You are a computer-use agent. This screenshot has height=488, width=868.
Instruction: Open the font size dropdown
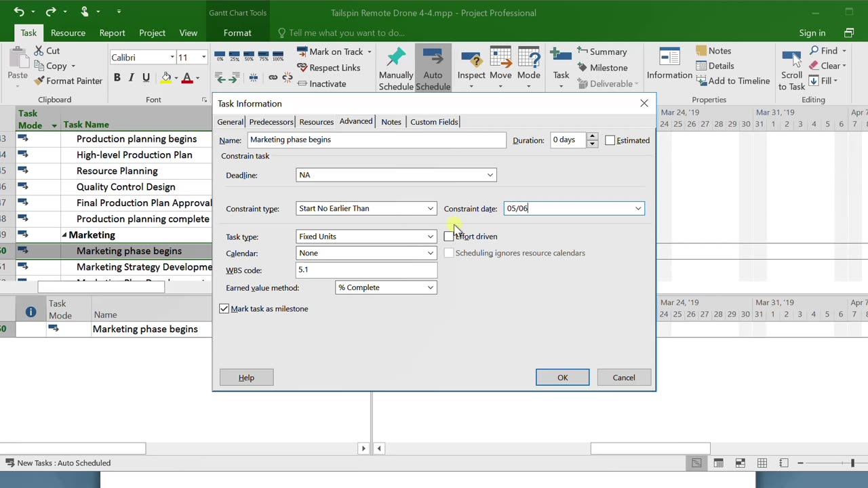pyautogui.click(x=203, y=58)
